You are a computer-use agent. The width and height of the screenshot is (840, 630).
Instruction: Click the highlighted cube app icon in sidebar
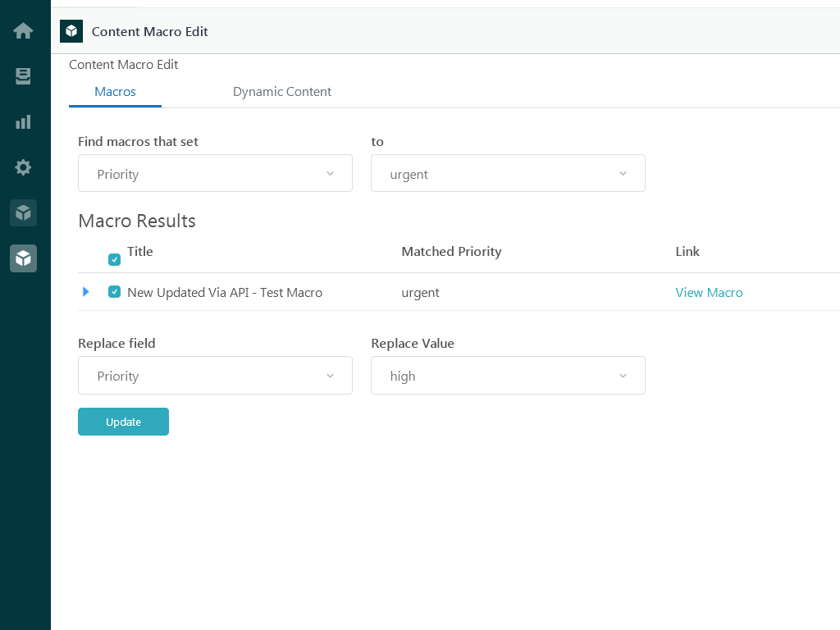(23, 258)
